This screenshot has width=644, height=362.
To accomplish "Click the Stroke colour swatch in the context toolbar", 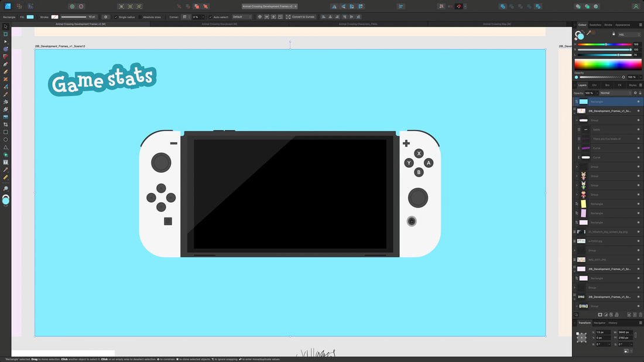I will click(x=54, y=17).
